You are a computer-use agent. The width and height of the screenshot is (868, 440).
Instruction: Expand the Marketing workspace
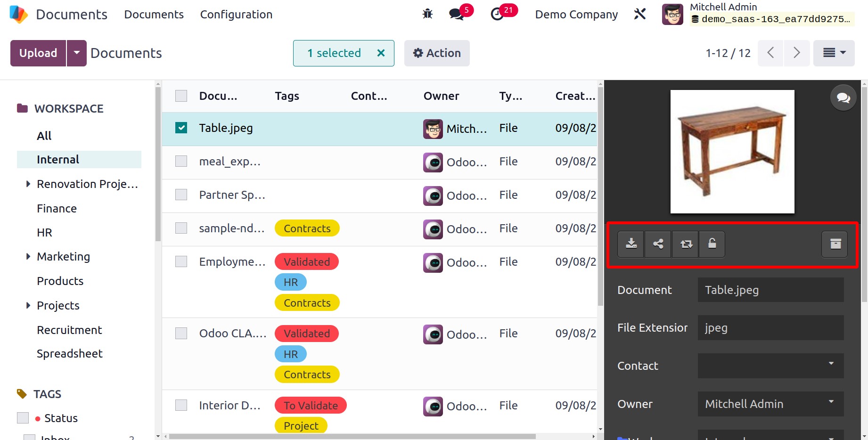pos(28,256)
